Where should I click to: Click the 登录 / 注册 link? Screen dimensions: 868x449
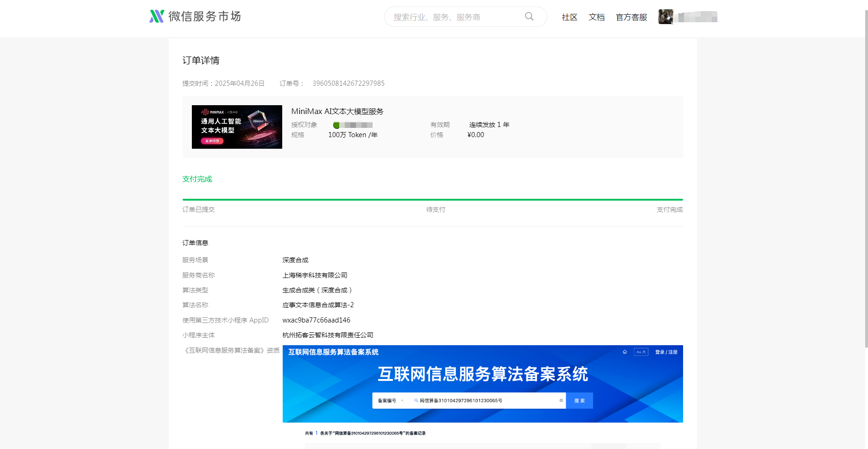click(666, 352)
